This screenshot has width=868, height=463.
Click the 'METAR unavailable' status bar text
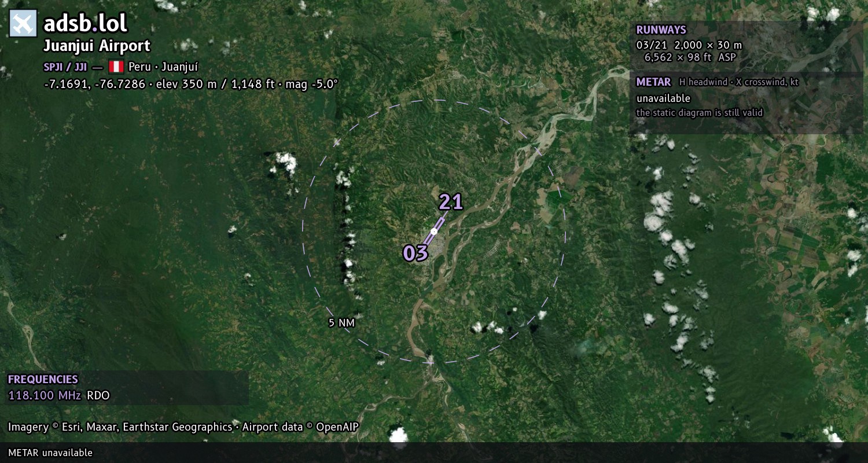[50, 453]
